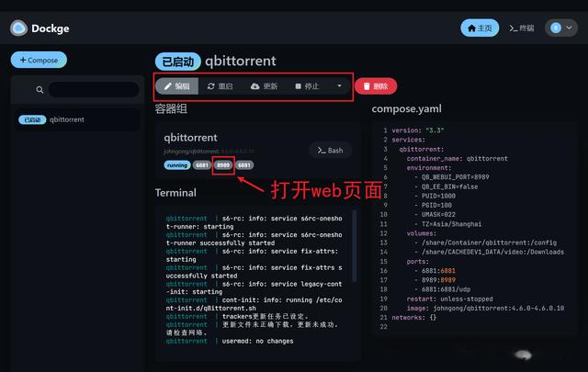The height and width of the screenshot is (372, 588).
Task: Click the user avatar icon
Action: pos(556,28)
